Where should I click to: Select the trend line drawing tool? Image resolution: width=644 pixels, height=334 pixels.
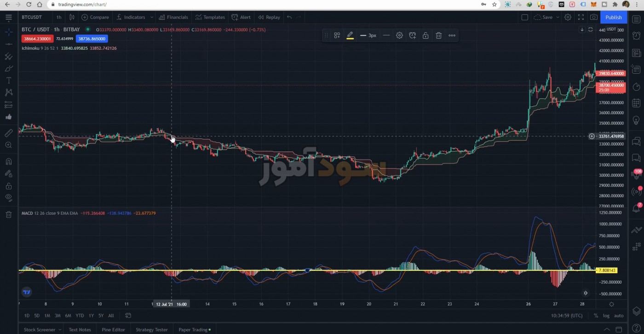(8, 44)
